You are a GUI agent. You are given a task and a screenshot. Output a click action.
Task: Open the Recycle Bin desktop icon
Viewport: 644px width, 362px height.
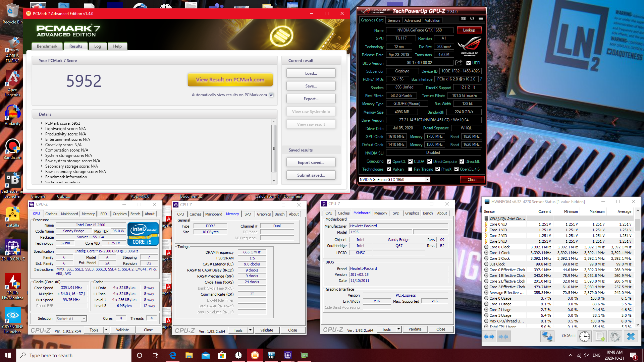click(12, 13)
